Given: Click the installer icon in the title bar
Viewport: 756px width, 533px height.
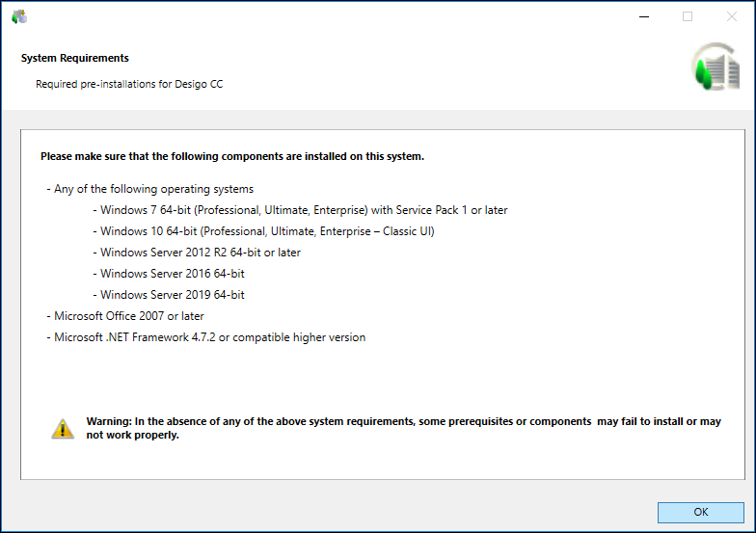Looking at the screenshot, I should click(x=19, y=16).
